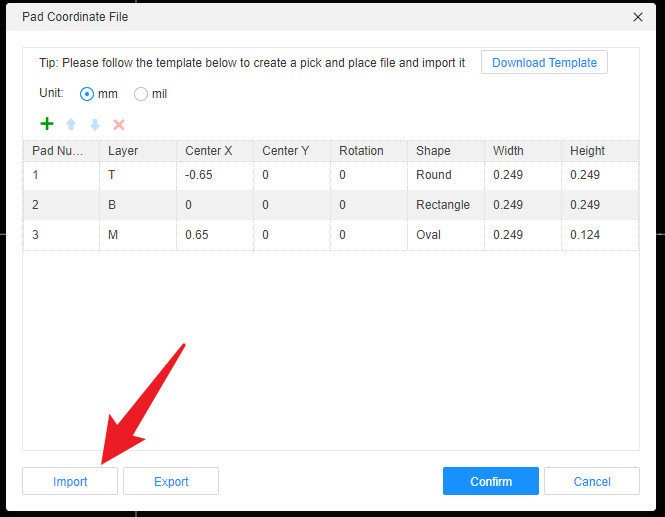Click the red delete row X icon

pyautogui.click(x=119, y=124)
